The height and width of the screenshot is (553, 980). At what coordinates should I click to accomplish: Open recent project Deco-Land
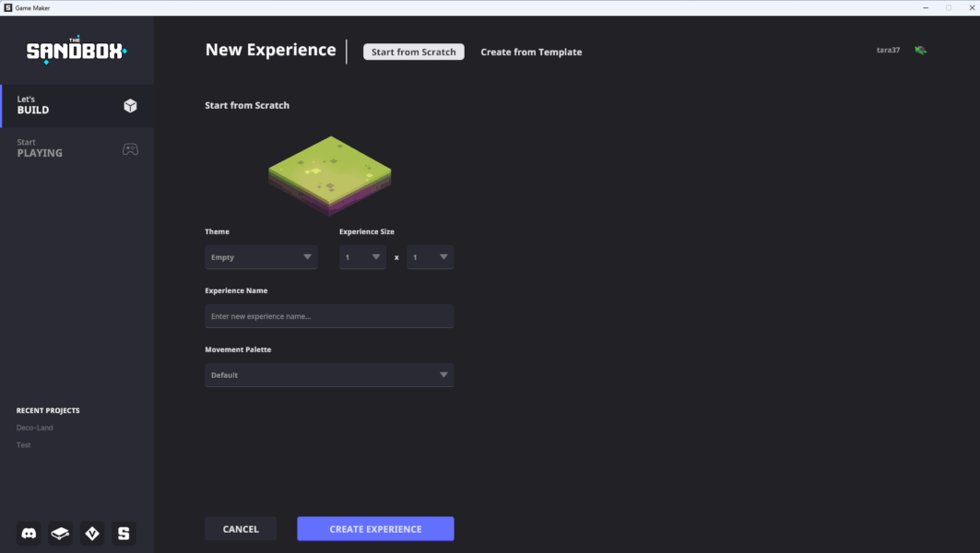tap(34, 428)
